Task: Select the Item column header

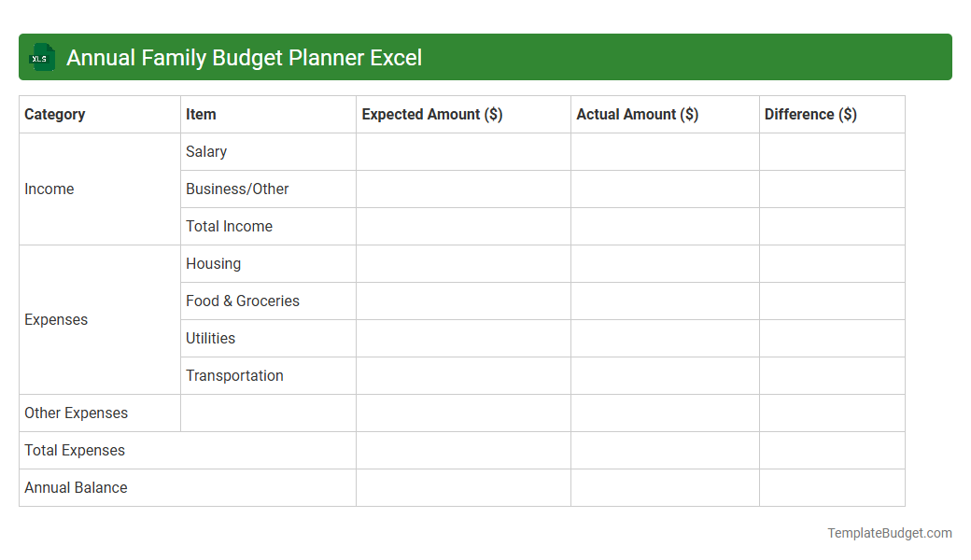Action: [201, 114]
